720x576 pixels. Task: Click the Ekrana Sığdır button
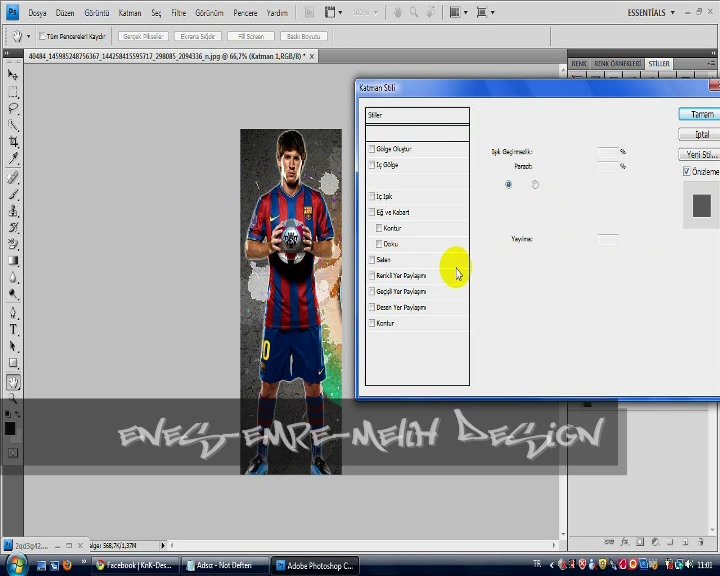[x=198, y=36]
